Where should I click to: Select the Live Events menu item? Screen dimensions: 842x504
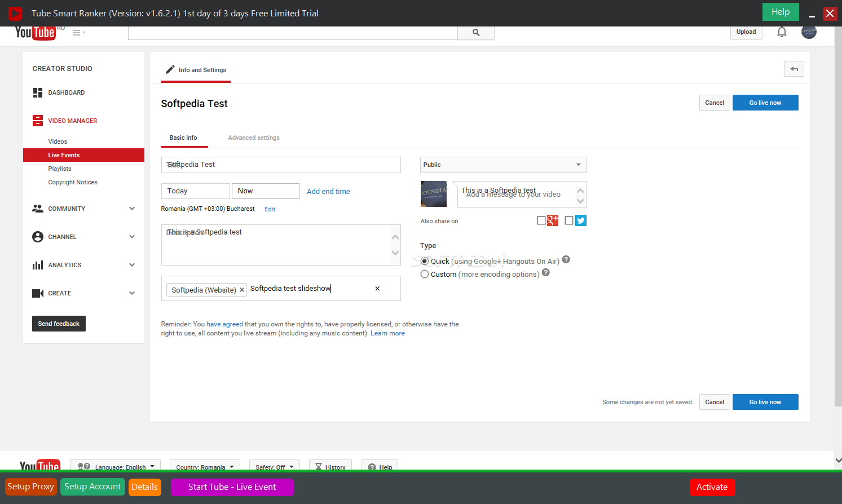click(83, 155)
